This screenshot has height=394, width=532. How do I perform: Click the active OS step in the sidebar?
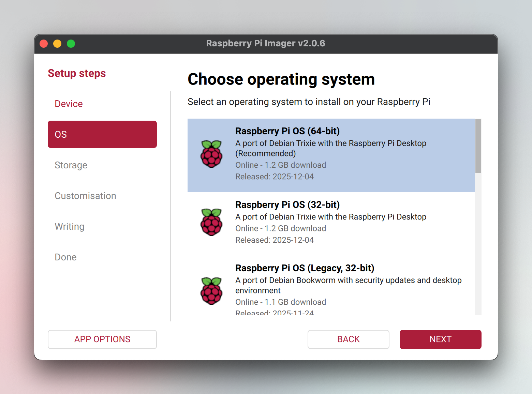[x=102, y=134]
